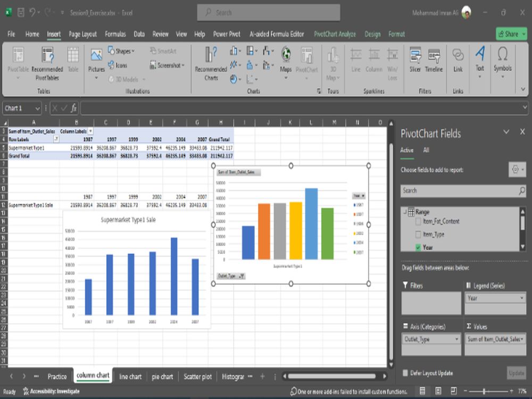This screenshot has width=532, height=399.
Task: Open the Screenshot dropdown
Action: coord(167,65)
